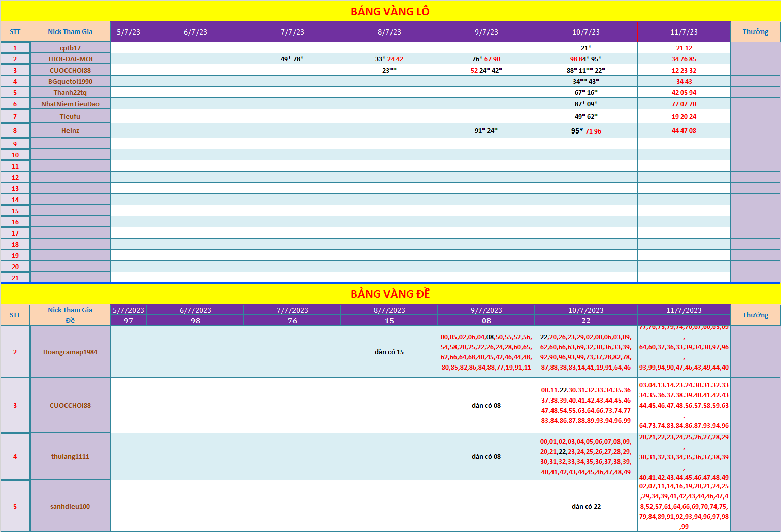
Task: Click the BGquetoi1990 participant cell
Action: [x=70, y=81]
